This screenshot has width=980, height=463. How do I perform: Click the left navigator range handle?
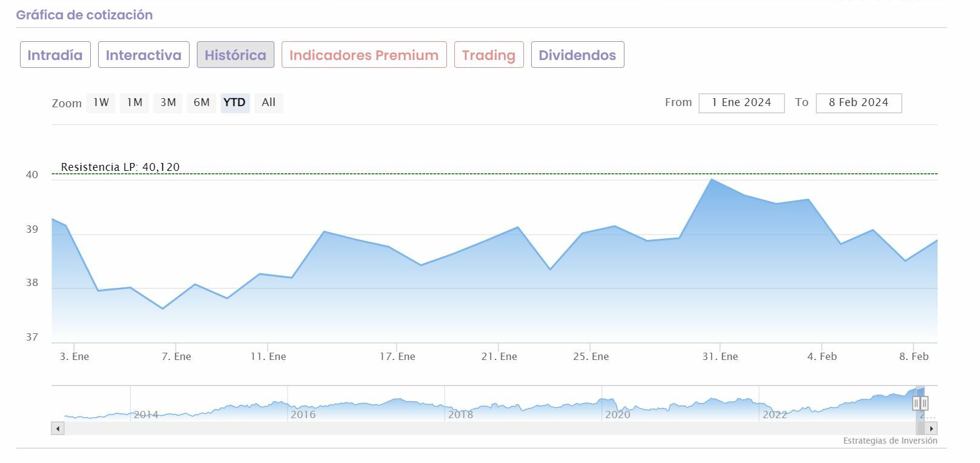click(x=916, y=403)
